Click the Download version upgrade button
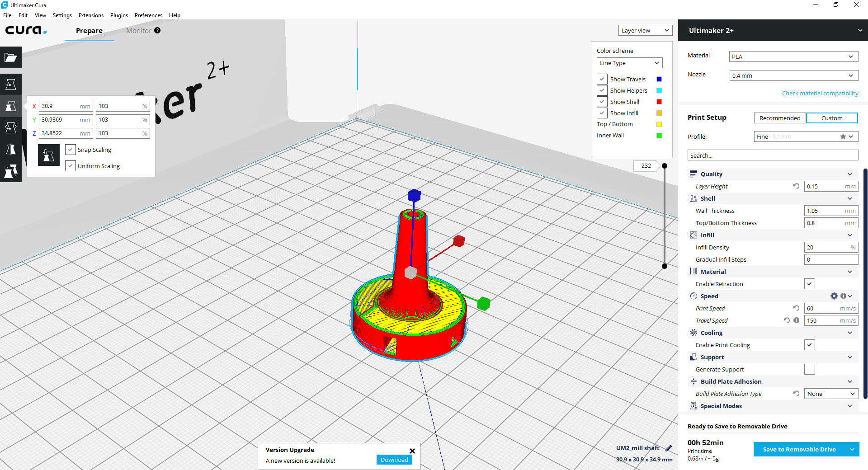 pos(394,460)
